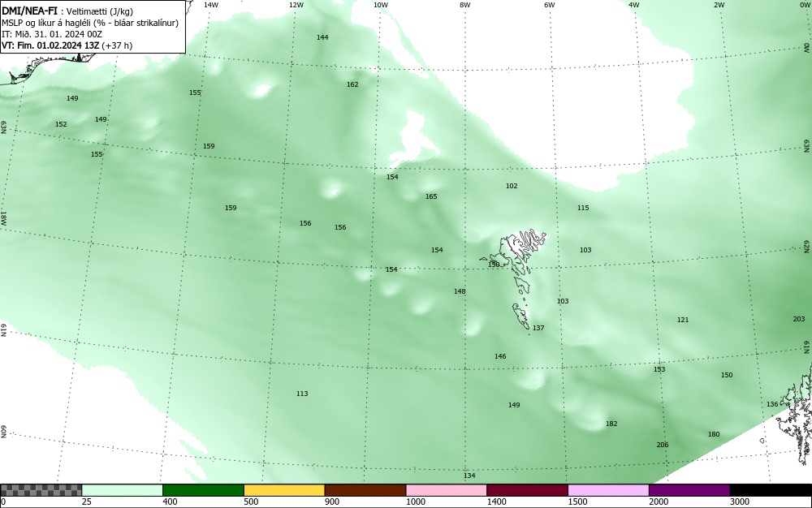Click the 10W longitude label
The image size is (812, 508).
coord(381,5)
